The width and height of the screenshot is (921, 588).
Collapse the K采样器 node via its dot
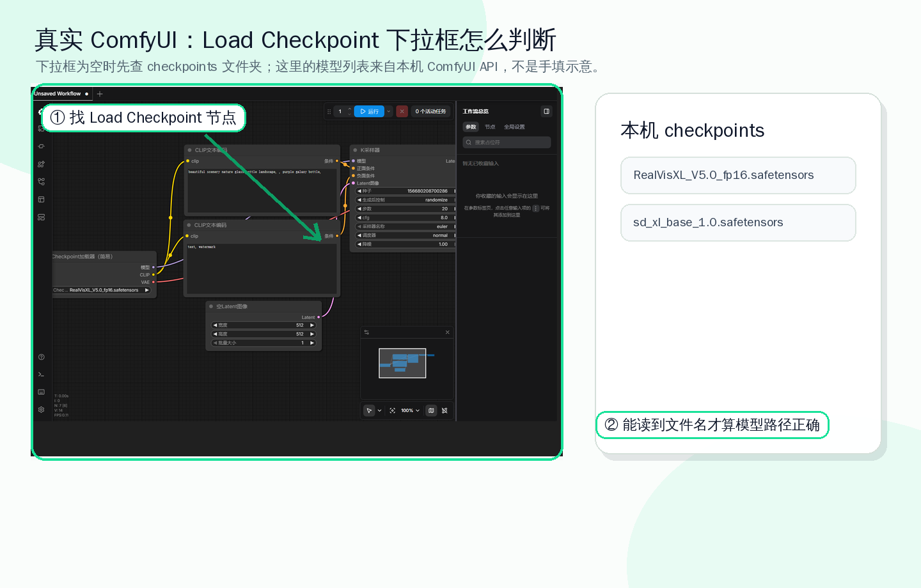pos(355,150)
